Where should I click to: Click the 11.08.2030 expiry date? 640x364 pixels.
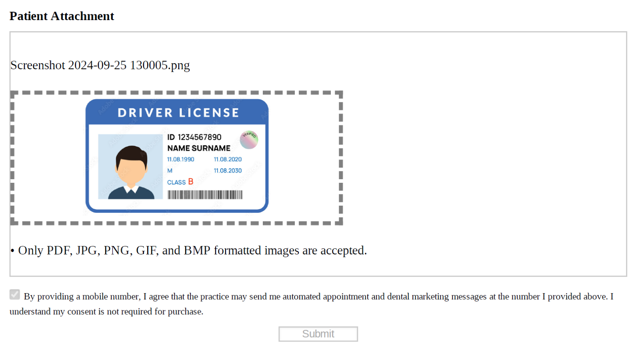[x=228, y=170]
